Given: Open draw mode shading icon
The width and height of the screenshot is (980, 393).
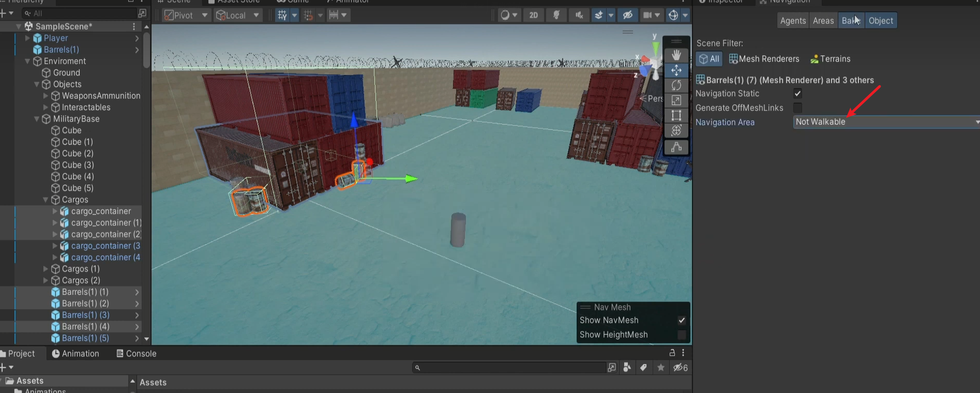Looking at the screenshot, I should coord(505,15).
